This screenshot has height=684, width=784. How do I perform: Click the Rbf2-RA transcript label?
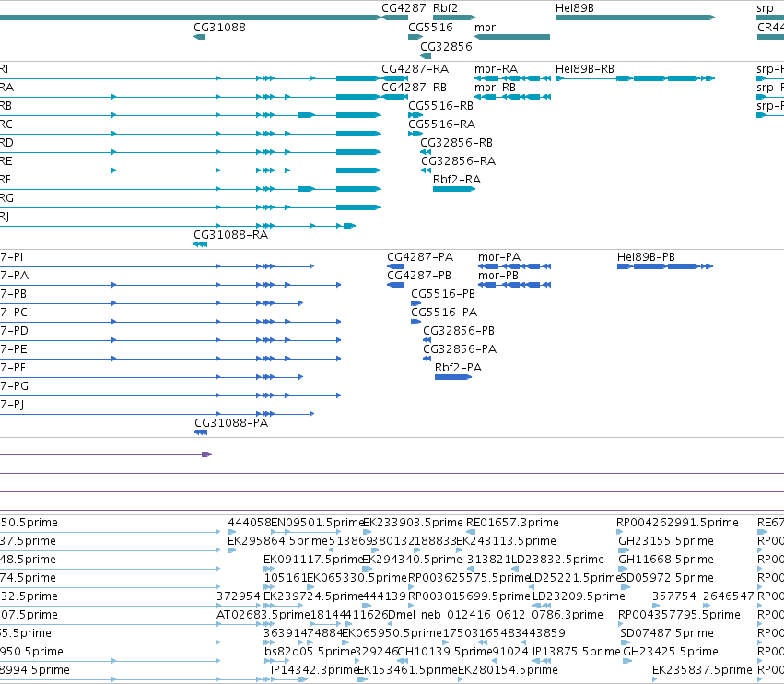(x=457, y=180)
